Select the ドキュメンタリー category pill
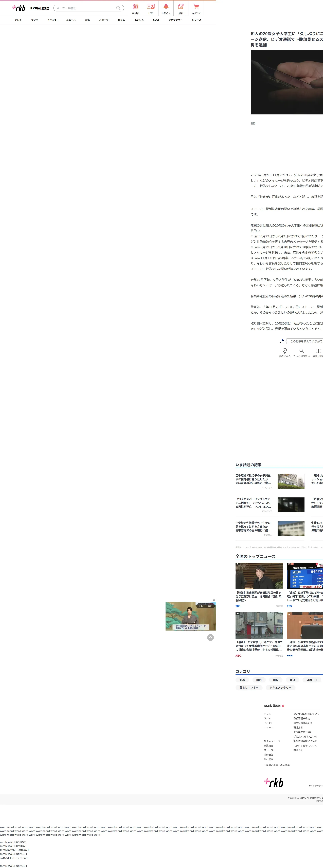The width and height of the screenshot is (323, 868). [280, 688]
